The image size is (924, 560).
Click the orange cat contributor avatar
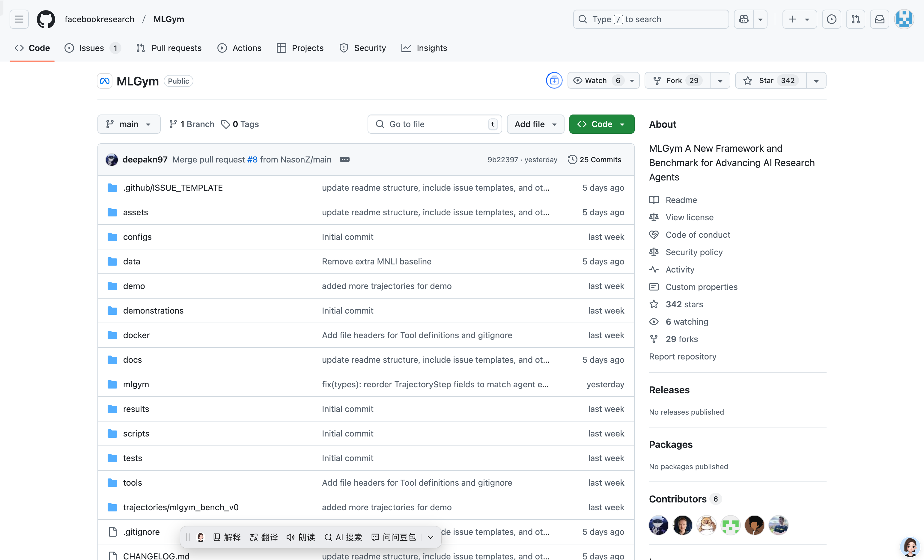pyautogui.click(x=707, y=525)
